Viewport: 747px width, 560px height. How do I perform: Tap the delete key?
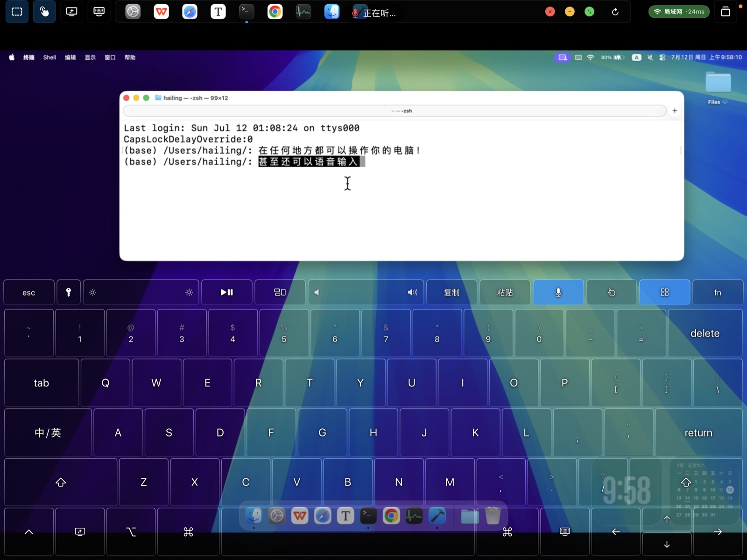pos(705,333)
